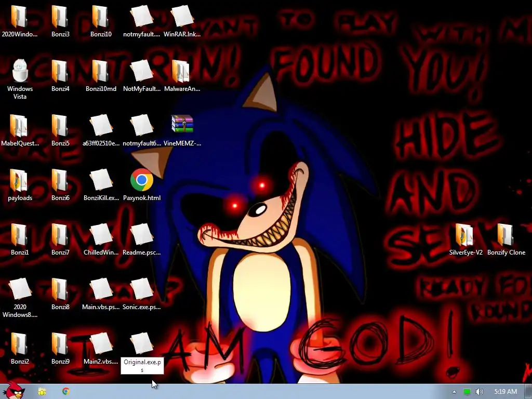Select the a63ff02510e... file
The width and height of the screenshot is (532, 399).
click(101, 126)
